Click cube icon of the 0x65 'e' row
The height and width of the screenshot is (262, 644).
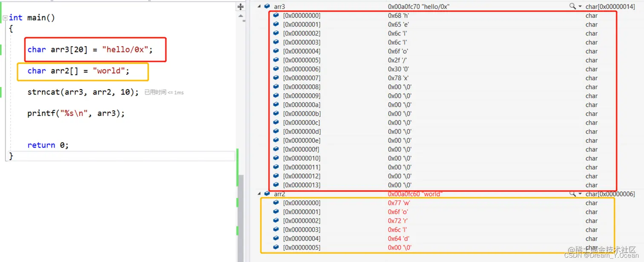tap(276, 24)
